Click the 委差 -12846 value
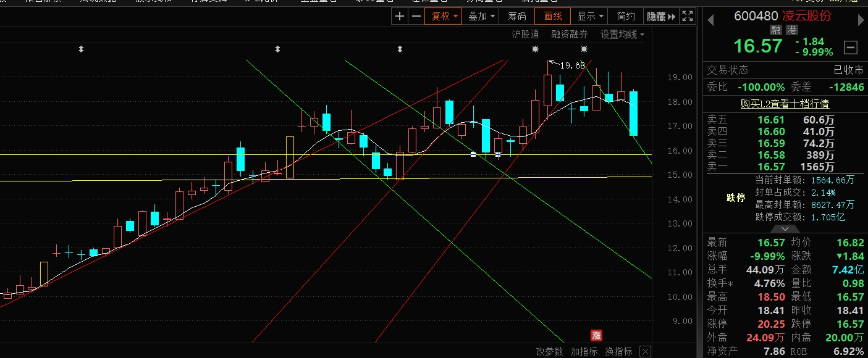This screenshot has width=868, height=358. 846,87
